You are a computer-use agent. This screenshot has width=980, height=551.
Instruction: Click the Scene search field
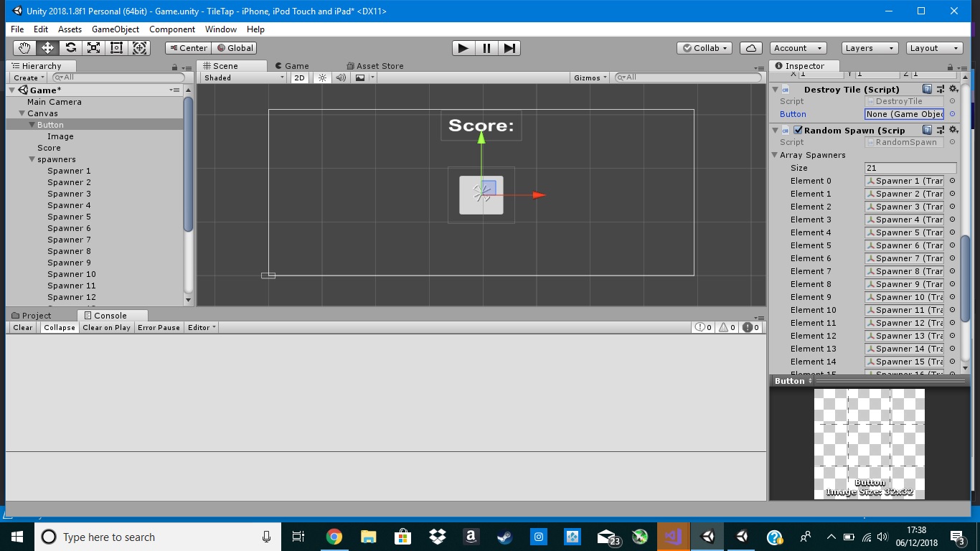[689, 77]
